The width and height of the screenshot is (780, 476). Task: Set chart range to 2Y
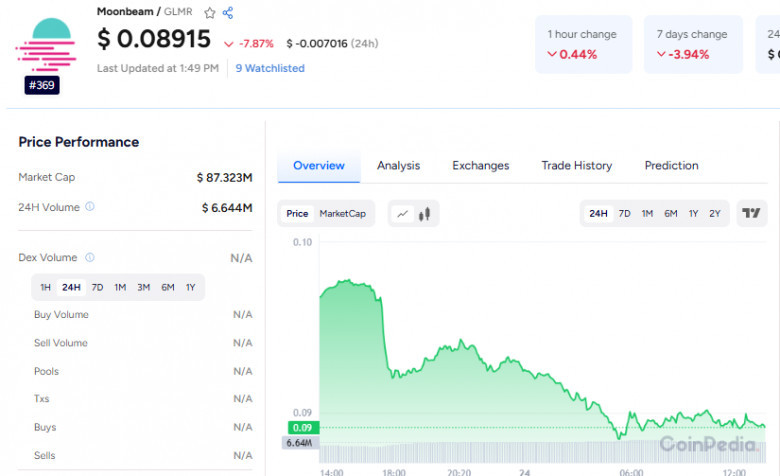pos(715,213)
